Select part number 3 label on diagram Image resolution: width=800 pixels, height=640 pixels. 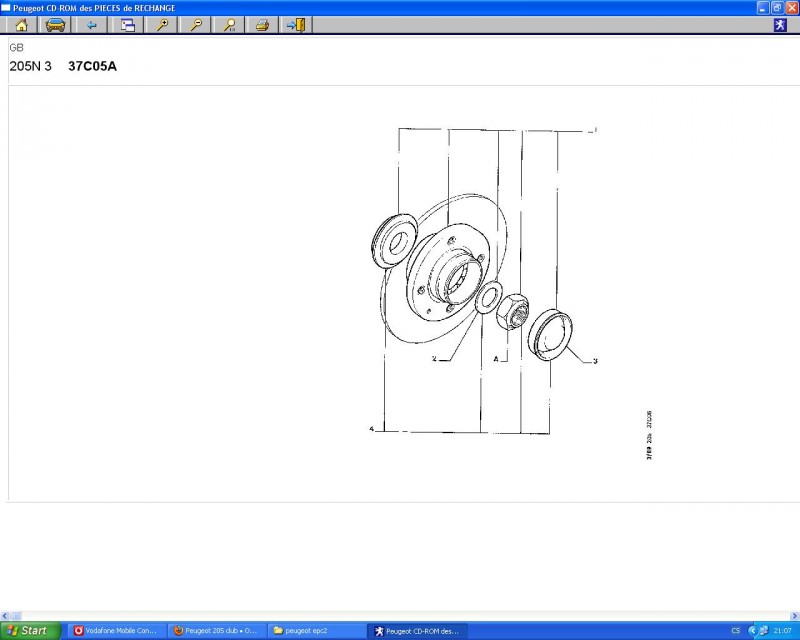click(595, 361)
